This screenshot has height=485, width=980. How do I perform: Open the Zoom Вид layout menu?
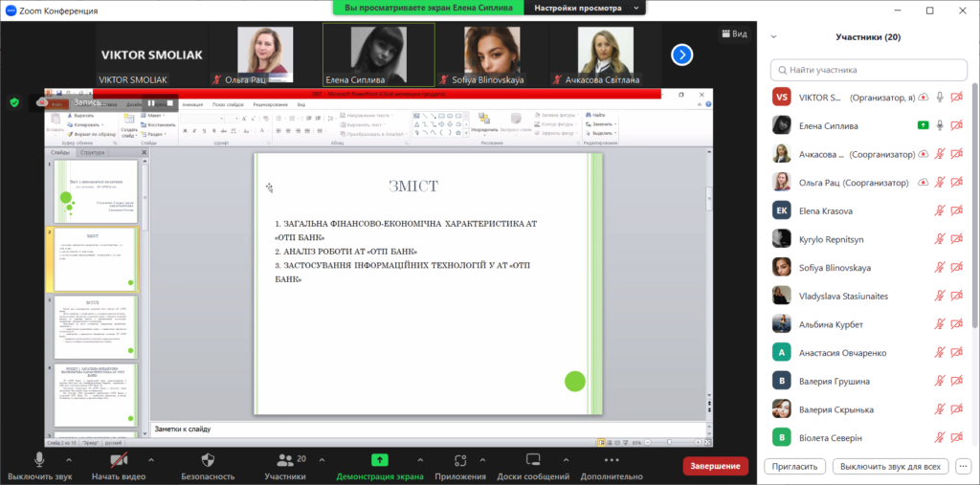pos(734,33)
